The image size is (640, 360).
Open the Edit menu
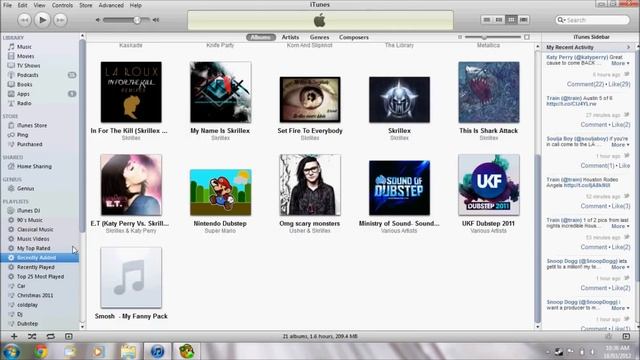coord(22,5)
